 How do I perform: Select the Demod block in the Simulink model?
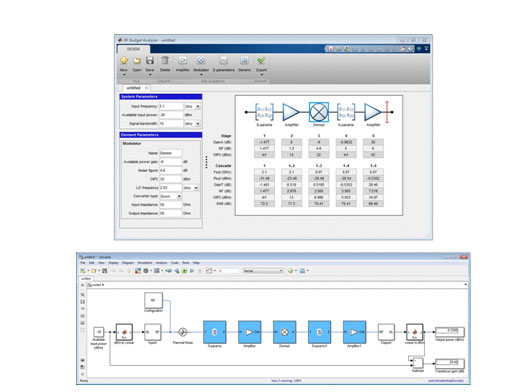click(285, 332)
